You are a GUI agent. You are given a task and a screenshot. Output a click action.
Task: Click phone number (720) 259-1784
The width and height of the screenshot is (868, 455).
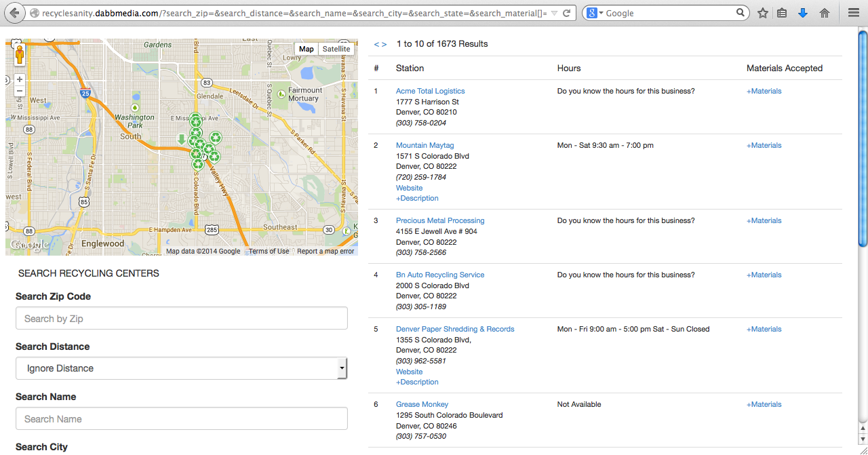pos(421,177)
